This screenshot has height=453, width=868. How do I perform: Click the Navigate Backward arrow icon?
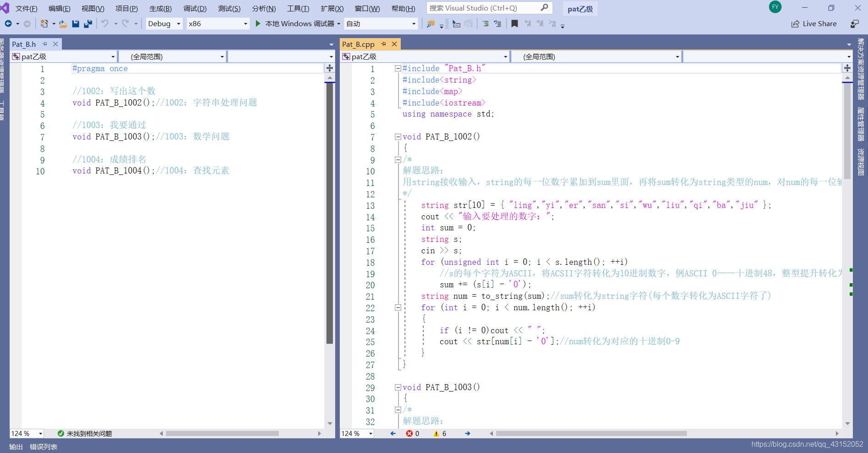click(x=8, y=24)
